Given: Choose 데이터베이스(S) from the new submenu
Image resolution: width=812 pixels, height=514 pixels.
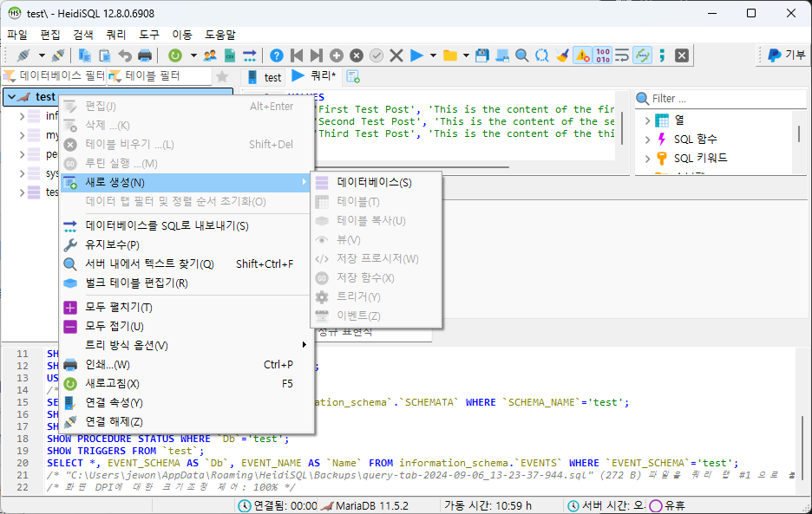Looking at the screenshot, I should (376, 182).
